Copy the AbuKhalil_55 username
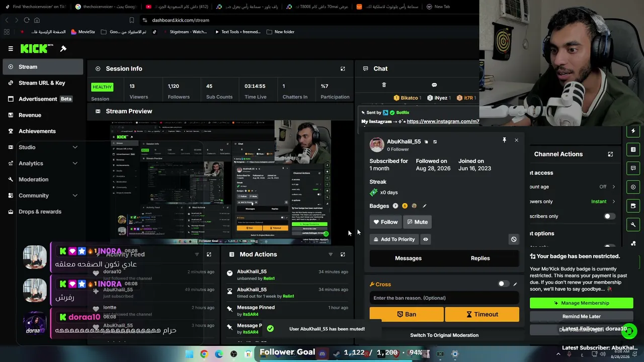Viewport: 644px width, 362px height. pos(426,142)
